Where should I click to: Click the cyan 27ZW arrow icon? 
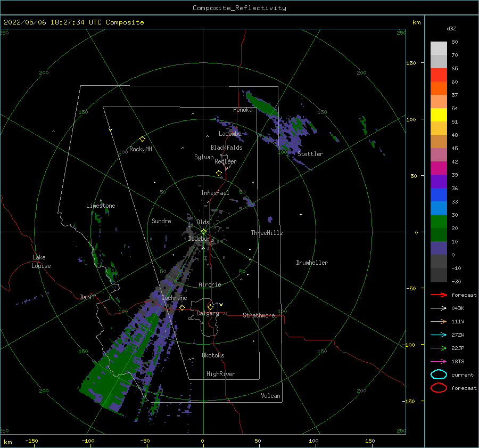click(439, 335)
